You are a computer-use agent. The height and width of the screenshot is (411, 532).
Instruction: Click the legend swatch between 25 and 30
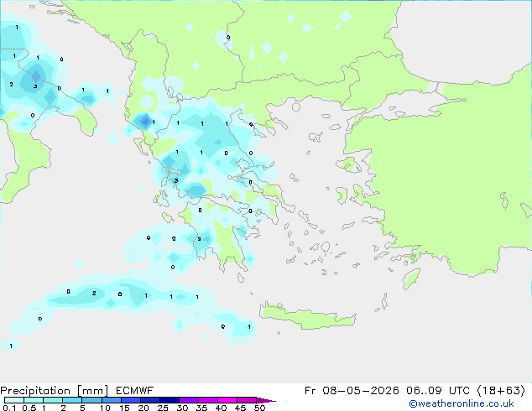click(169, 400)
